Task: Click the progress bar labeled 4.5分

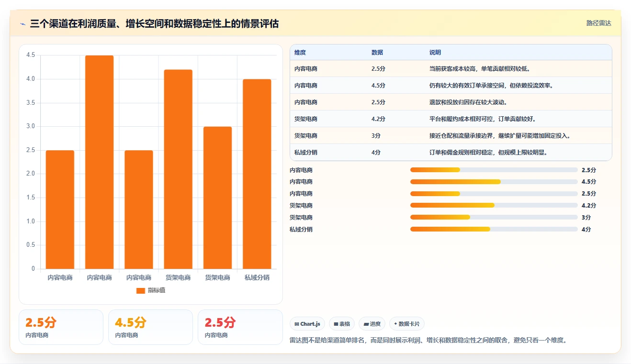Action: [494, 182]
